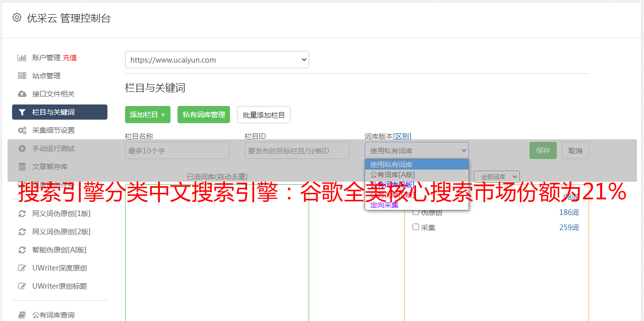The image size is (644, 321).
Task: Open 采集细节设置 in the sidebar
Action: (x=53, y=130)
